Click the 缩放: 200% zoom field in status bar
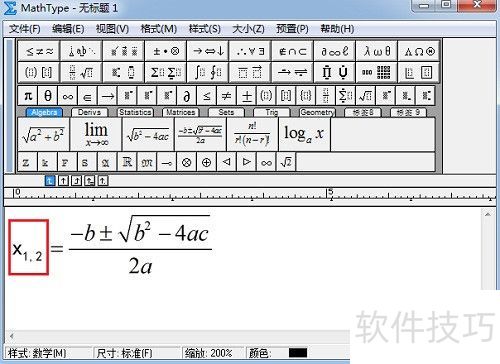The height and width of the screenshot is (364, 500). [213, 353]
